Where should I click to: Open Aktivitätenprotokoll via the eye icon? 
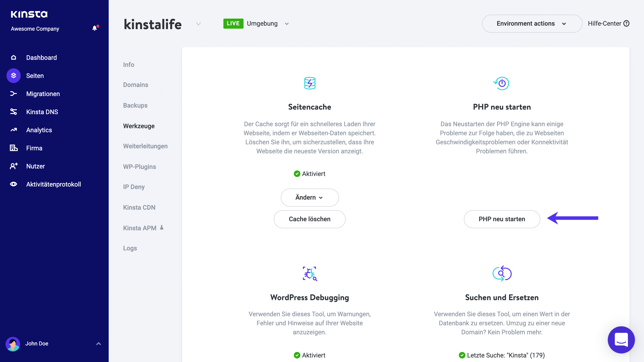tap(13, 184)
